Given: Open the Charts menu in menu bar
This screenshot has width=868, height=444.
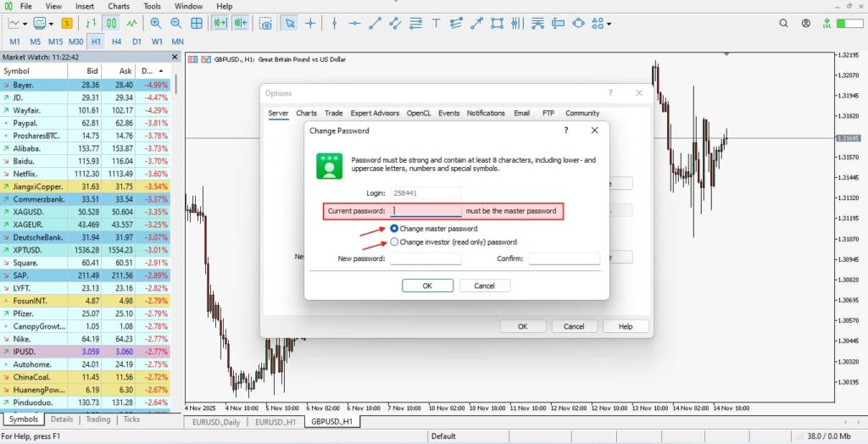Looking at the screenshot, I should 118,6.
